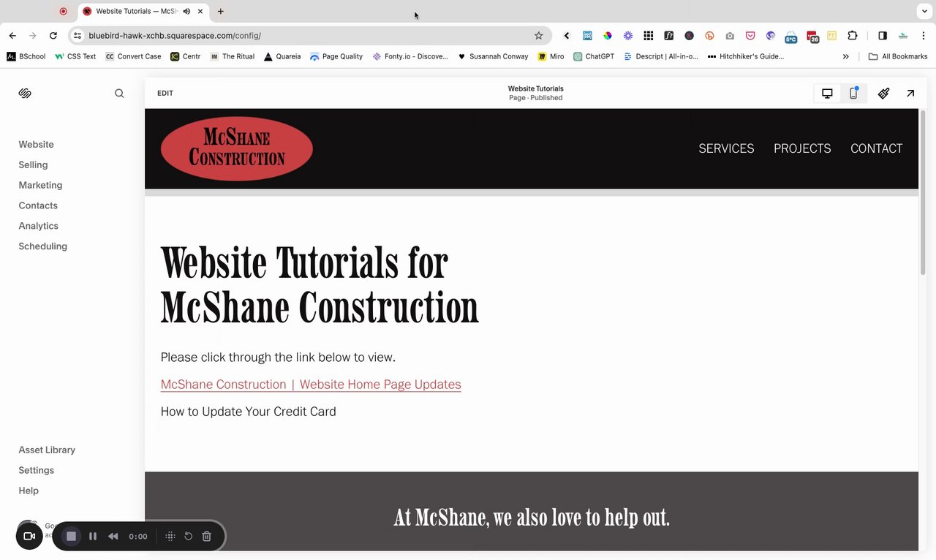Open the ChatGPT bookmark

click(x=593, y=56)
